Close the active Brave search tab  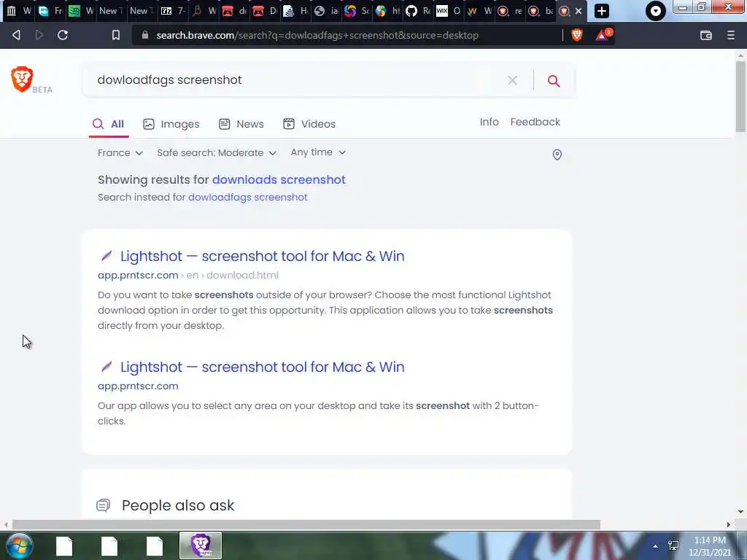578,11
